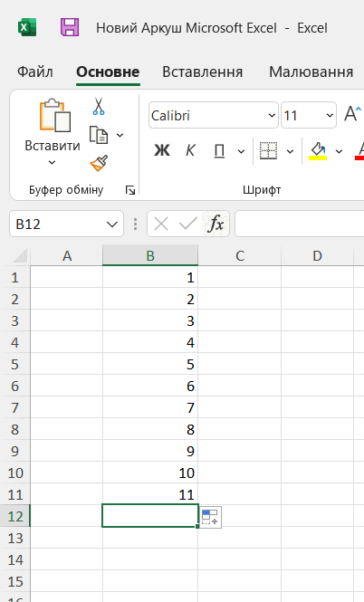364x602 pixels.
Task: Switch to the Малювання tab
Action: pos(311,72)
